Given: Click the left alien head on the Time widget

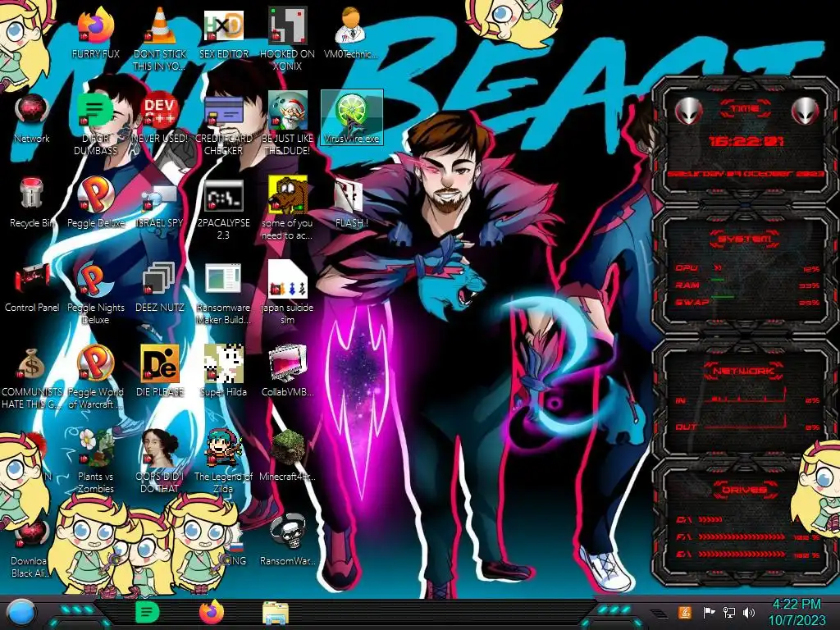Looking at the screenshot, I should [687, 112].
